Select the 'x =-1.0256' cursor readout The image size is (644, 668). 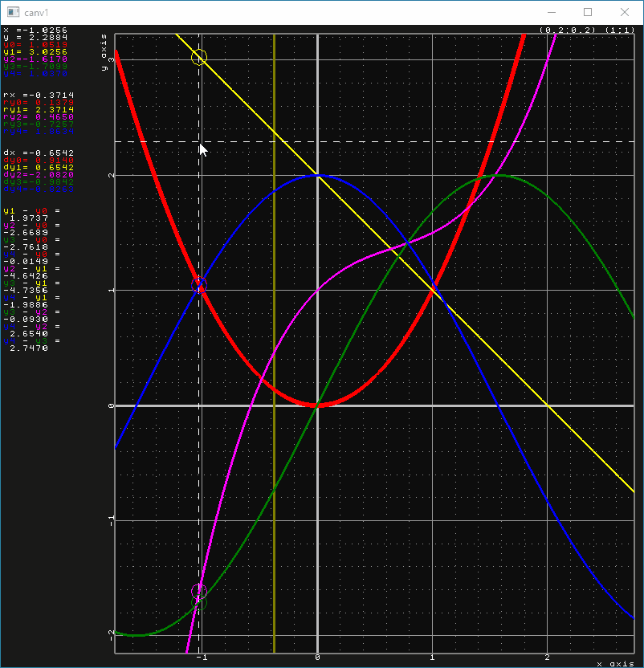(x=35, y=31)
